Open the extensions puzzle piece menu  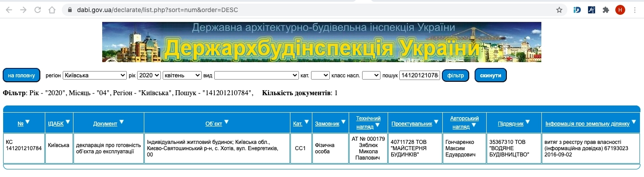coord(606,9)
